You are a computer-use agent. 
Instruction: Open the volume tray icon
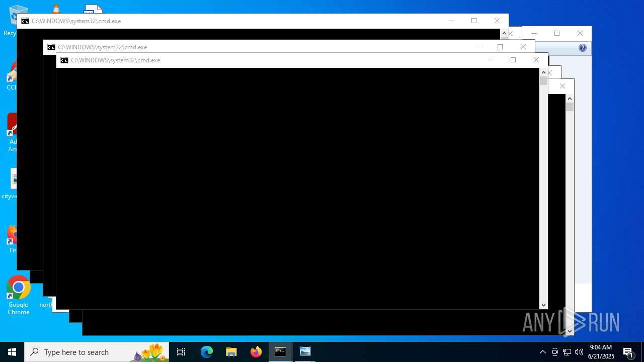[x=579, y=352]
